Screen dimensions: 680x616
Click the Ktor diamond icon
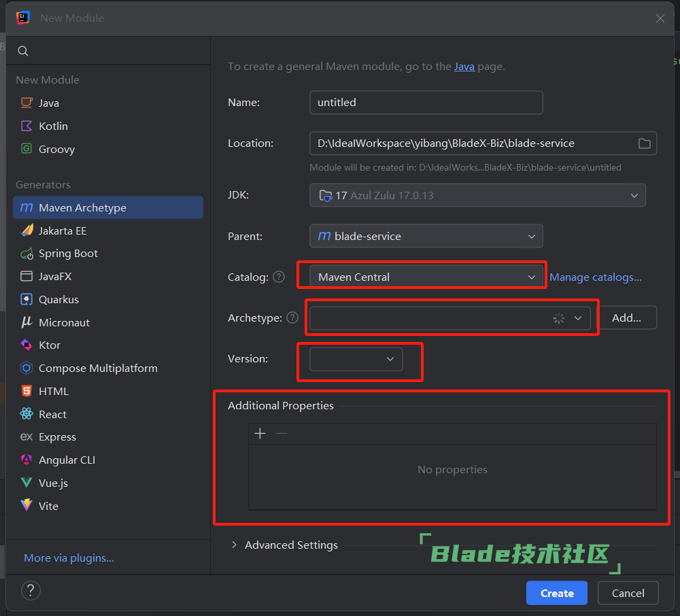click(27, 345)
